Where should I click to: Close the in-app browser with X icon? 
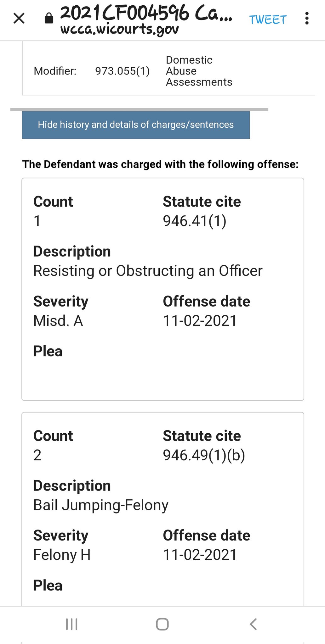pos(19,18)
